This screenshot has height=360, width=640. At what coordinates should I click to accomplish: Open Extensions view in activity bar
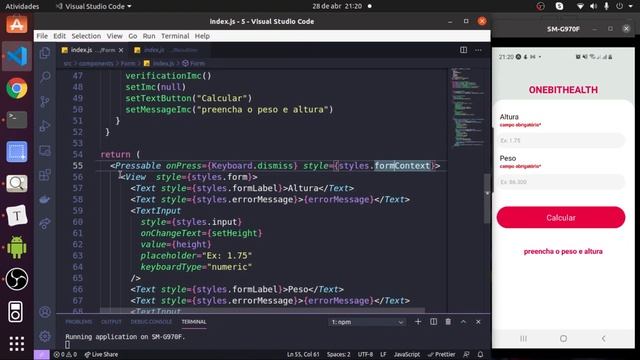coord(45,175)
